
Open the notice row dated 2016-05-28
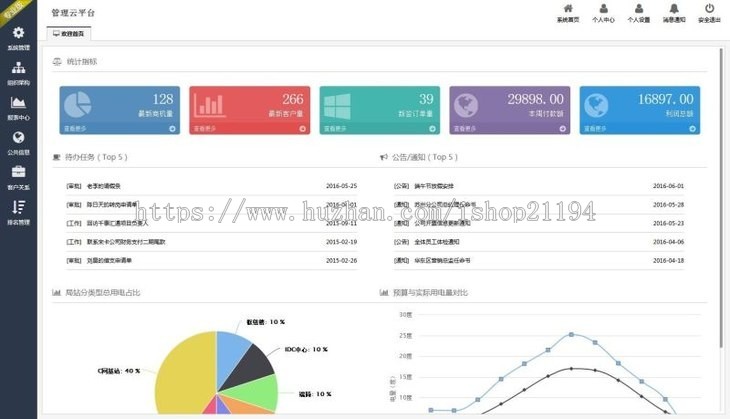(x=539, y=205)
